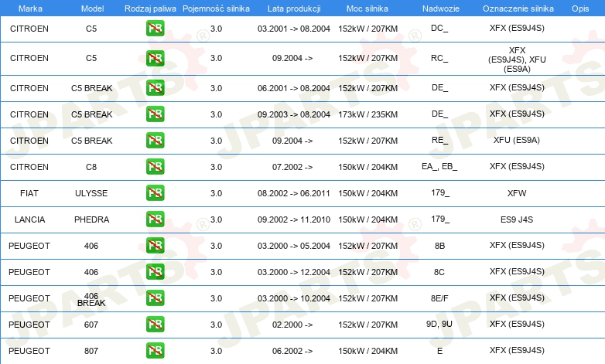Click fuel icon in LANCIA PHEDRA row
The width and height of the screenshot is (605, 364).
click(155, 219)
